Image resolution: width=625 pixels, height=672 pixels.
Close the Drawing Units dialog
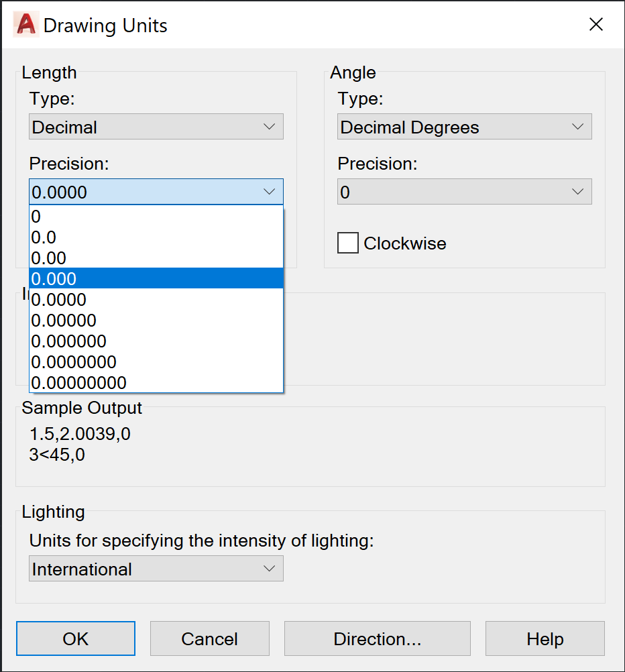(596, 24)
